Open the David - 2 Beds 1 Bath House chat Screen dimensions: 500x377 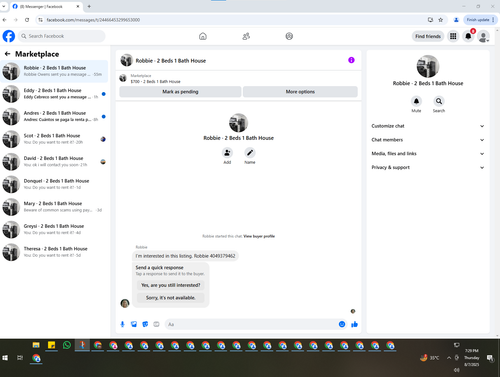click(54, 162)
